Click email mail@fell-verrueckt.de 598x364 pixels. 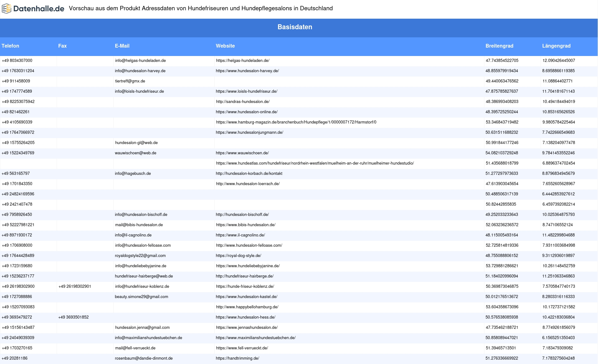click(135, 348)
